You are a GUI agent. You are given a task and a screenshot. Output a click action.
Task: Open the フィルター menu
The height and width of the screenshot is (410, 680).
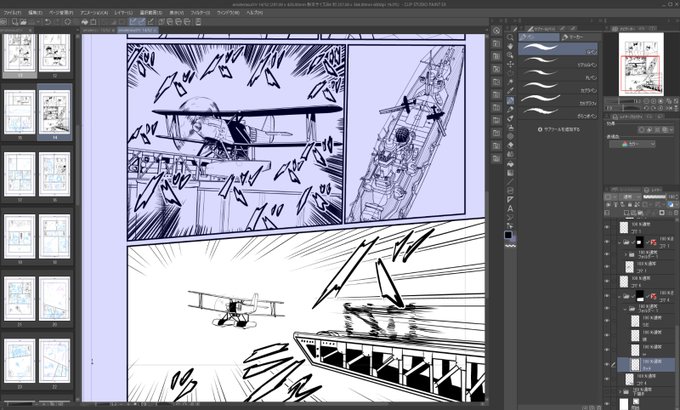(x=200, y=13)
